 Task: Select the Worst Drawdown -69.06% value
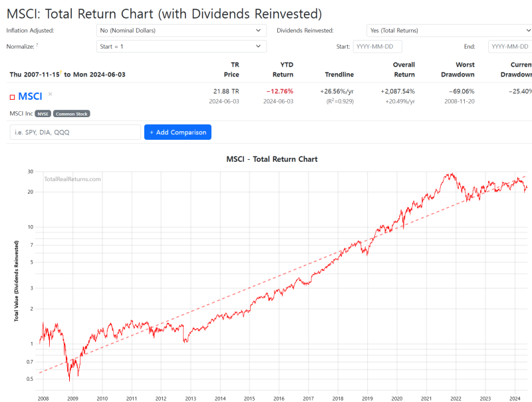point(462,91)
